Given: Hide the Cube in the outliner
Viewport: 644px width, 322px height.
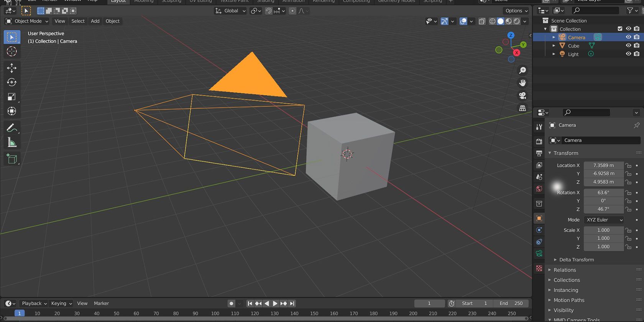Looking at the screenshot, I should tap(628, 46).
